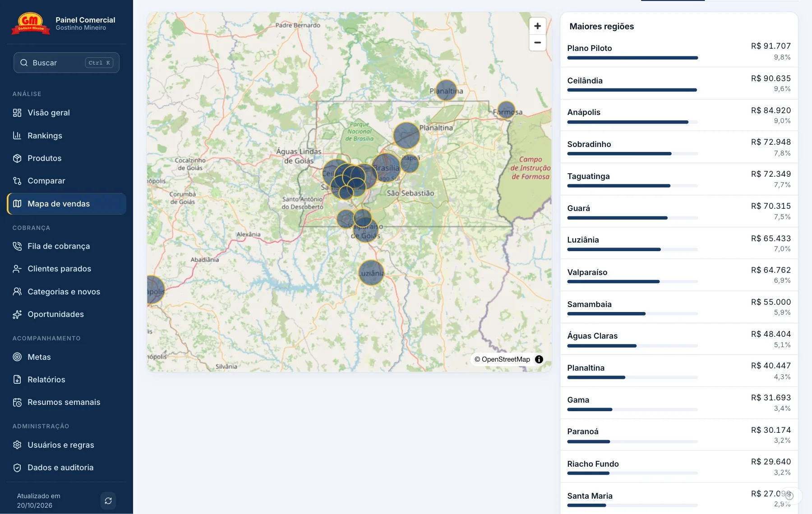Select the Anápolis region row
Image resolution: width=812 pixels, height=514 pixels.
coord(679,115)
